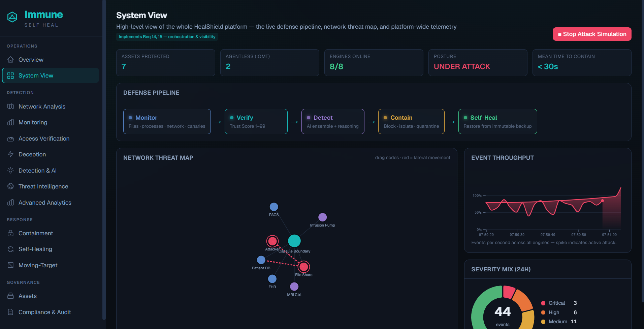Click the Immune shield logo icon

pyautogui.click(x=12, y=17)
